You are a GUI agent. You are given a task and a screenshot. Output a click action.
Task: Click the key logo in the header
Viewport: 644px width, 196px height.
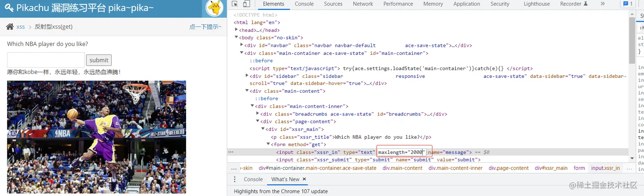9,8
